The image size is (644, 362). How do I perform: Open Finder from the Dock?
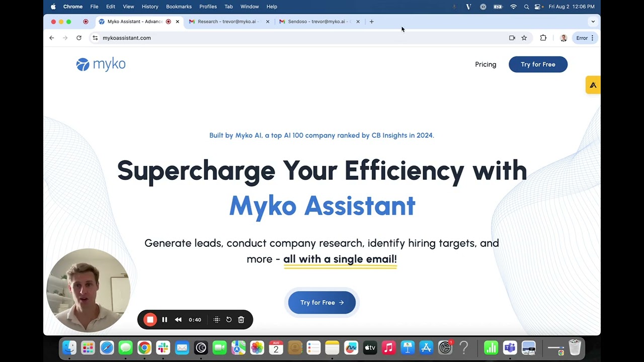point(69,348)
